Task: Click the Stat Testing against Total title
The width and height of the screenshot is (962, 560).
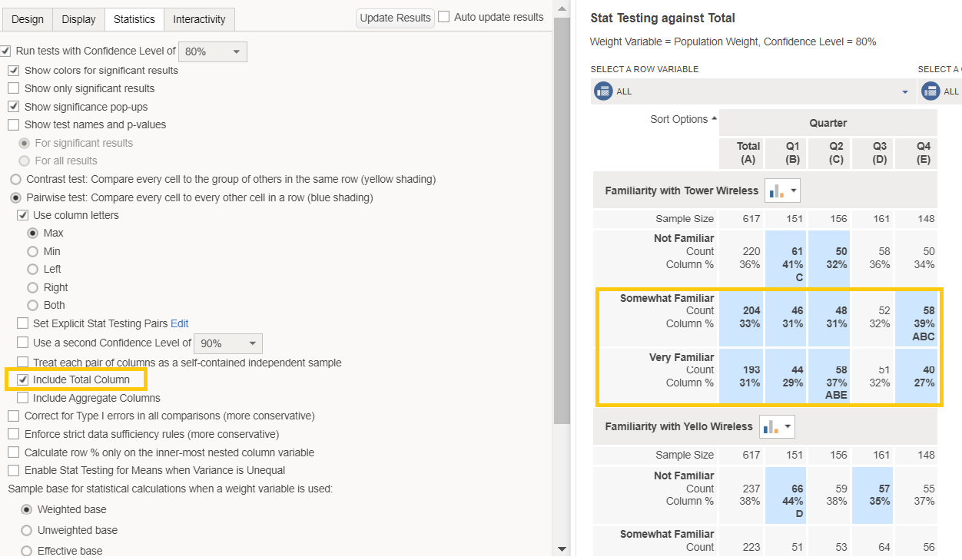Action: click(x=662, y=18)
